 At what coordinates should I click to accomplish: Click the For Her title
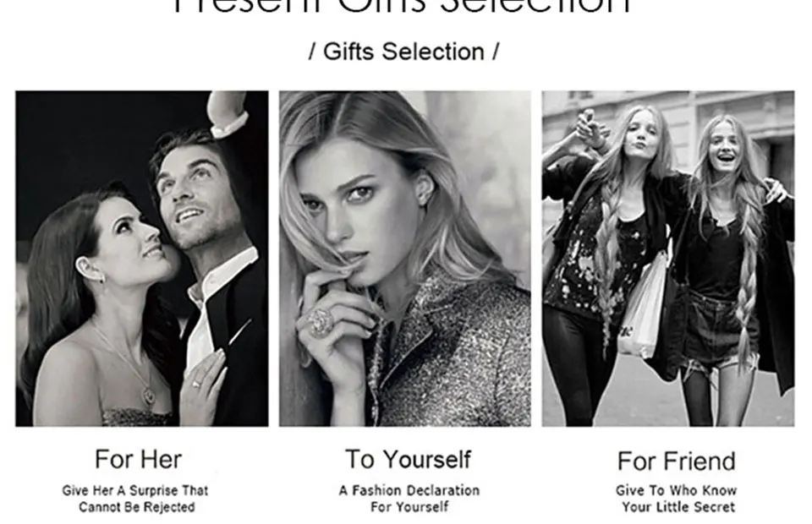138,459
